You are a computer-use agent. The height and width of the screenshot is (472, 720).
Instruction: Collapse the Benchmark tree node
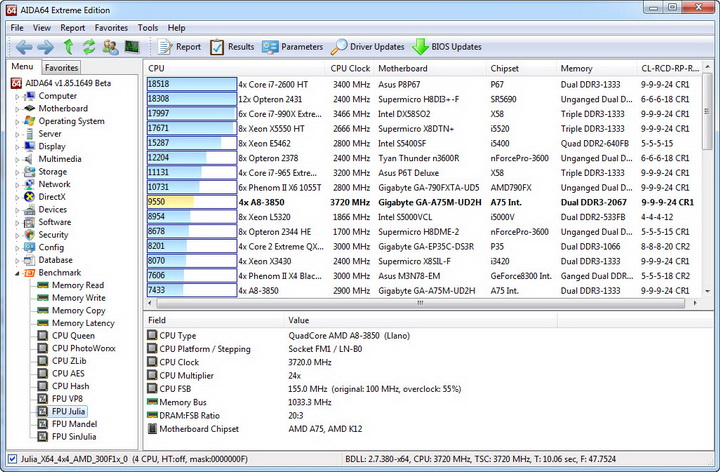pos(17,273)
